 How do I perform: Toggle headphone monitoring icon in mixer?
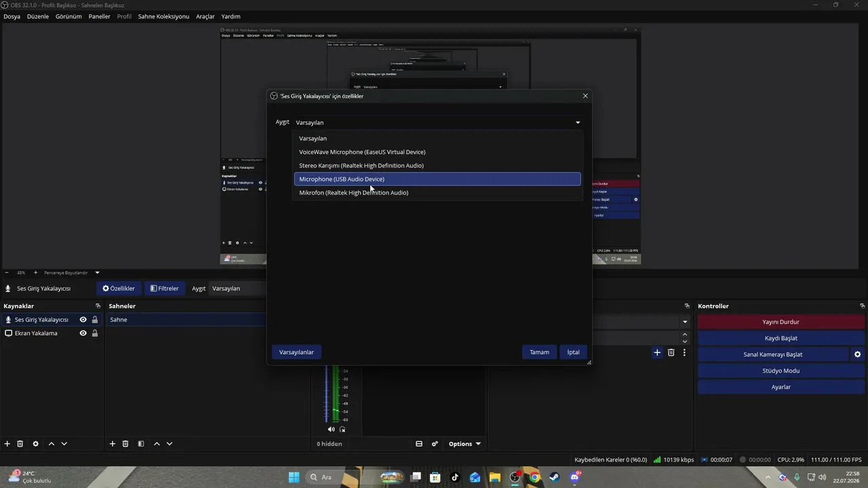[342, 429]
